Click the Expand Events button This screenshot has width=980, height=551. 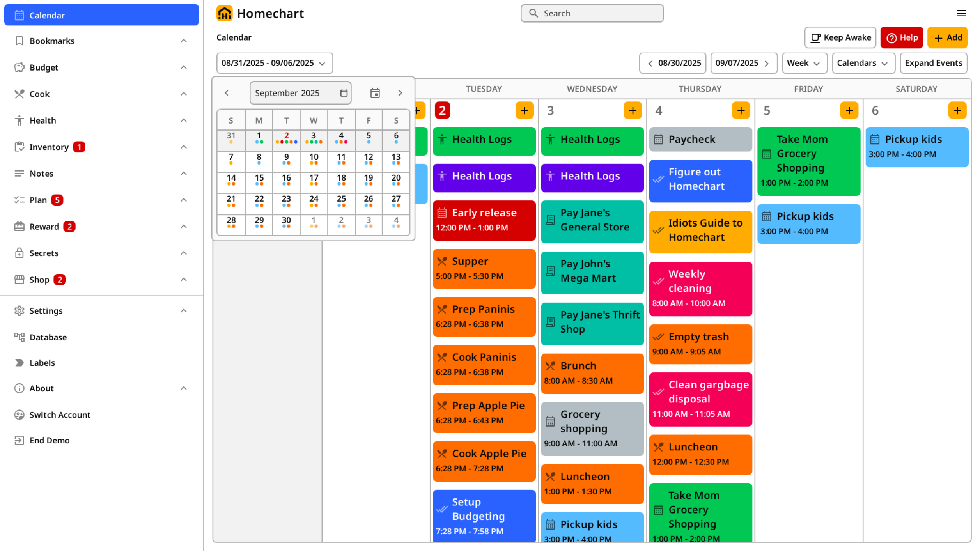click(x=934, y=63)
